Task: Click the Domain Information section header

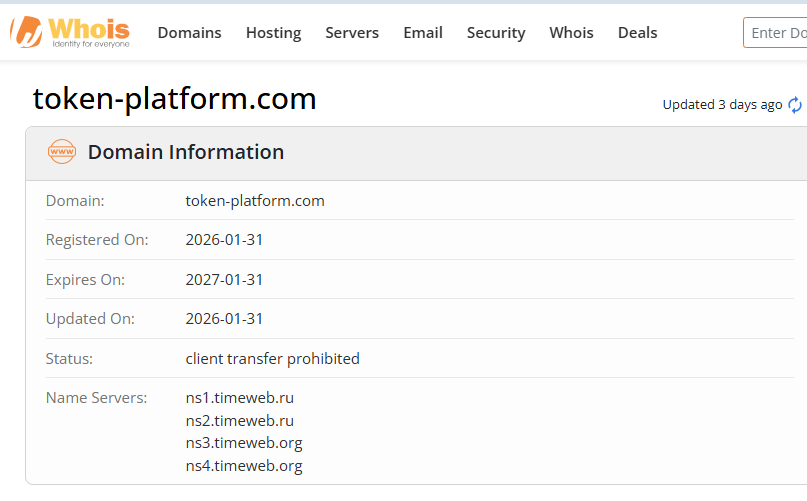Action: pyautogui.click(x=186, y=152)
